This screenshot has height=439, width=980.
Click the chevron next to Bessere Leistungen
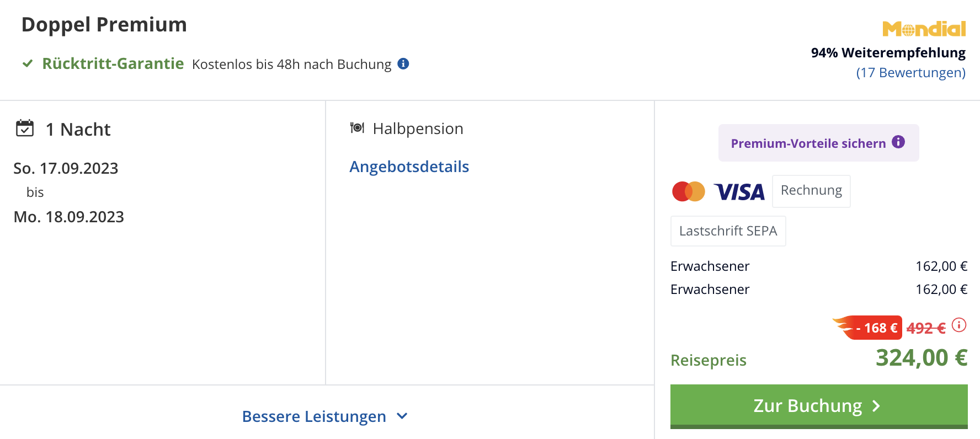402,416
